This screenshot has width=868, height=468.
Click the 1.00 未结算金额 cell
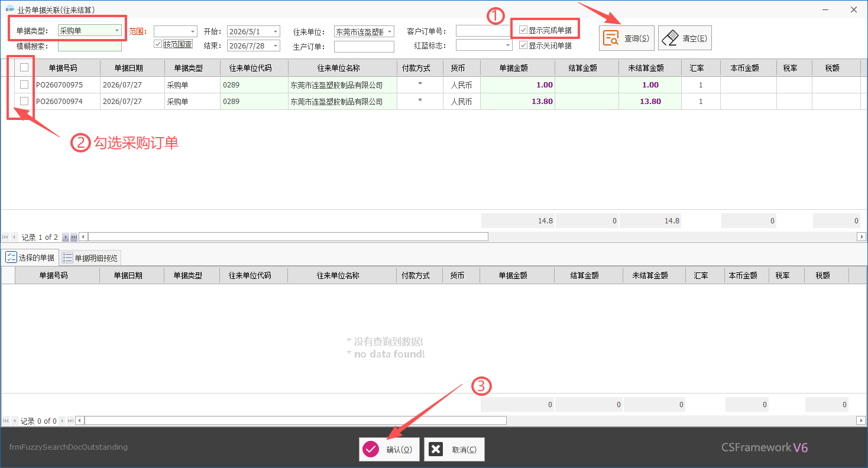pos(650,84)
